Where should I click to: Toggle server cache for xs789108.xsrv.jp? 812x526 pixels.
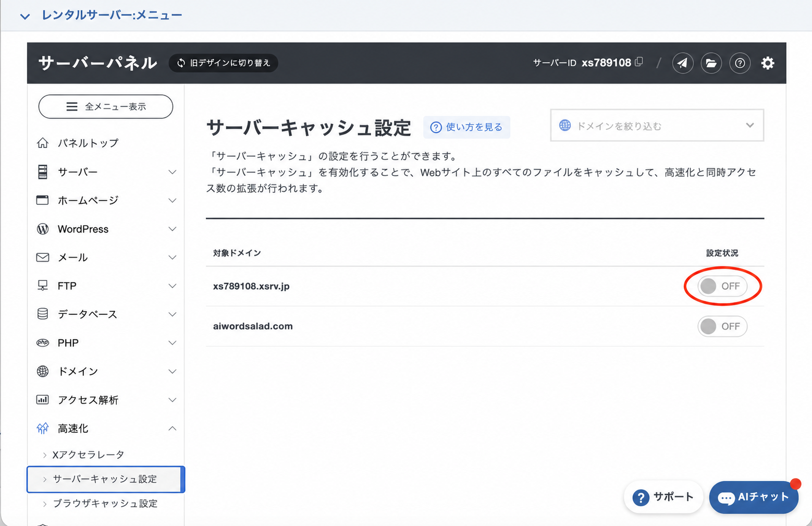(x=722, y=286)
